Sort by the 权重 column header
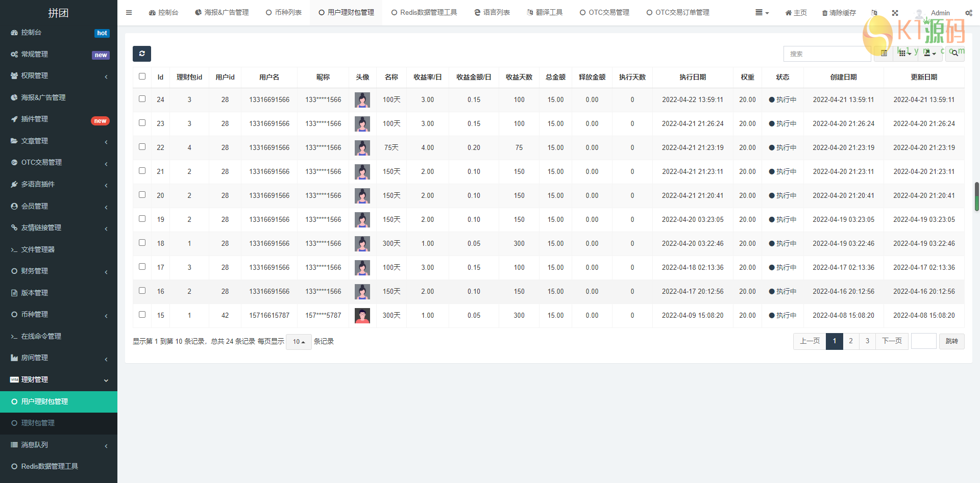 [747, 77]
